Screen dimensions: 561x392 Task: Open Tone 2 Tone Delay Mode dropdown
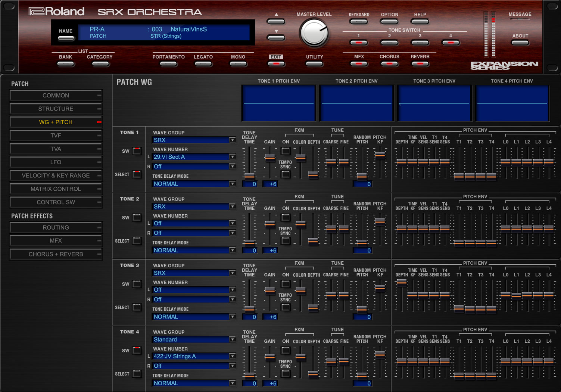pyautogui.click(x=194, y=250)
